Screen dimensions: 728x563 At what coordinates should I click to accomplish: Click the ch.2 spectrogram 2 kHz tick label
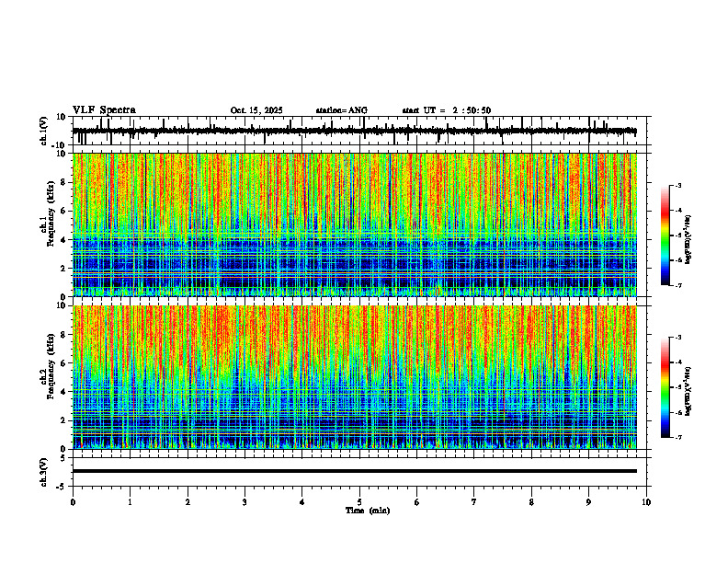(63, 420)
